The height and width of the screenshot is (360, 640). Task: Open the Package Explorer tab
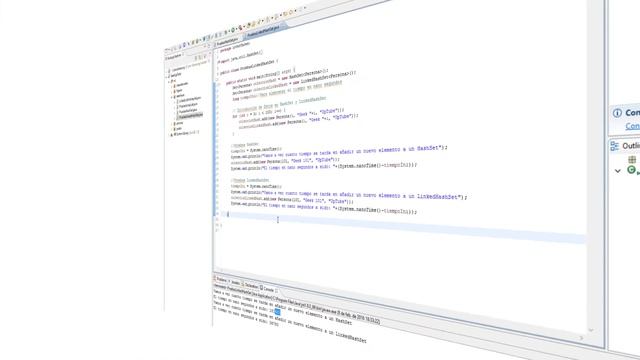173,56
